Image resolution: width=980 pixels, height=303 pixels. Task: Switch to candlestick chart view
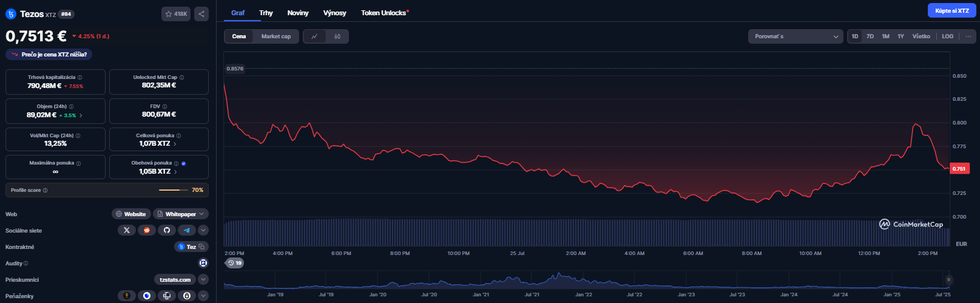click(337, 36)
